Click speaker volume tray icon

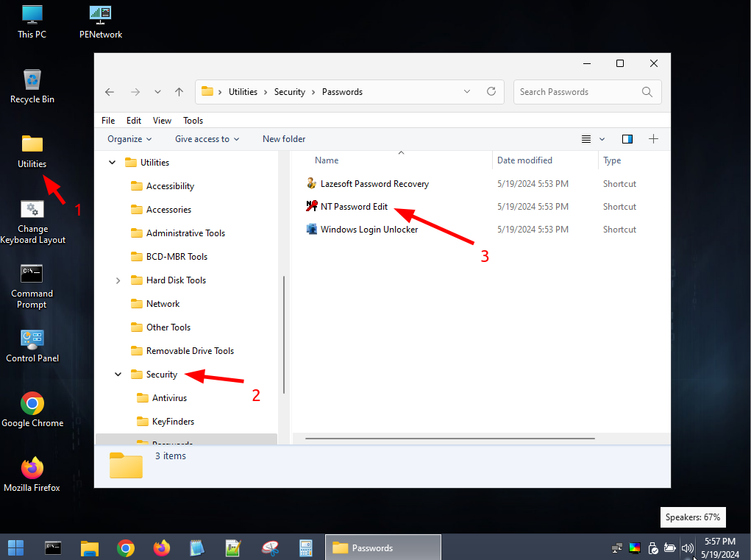[x=687, y=548]
